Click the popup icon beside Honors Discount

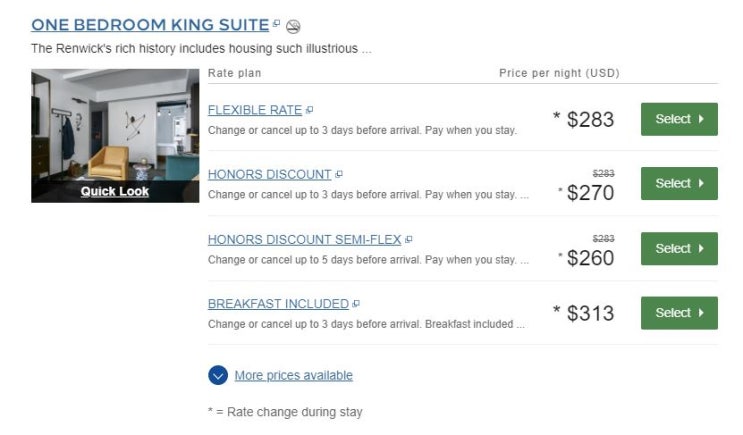pyautogui.click(x=339, y=174)
